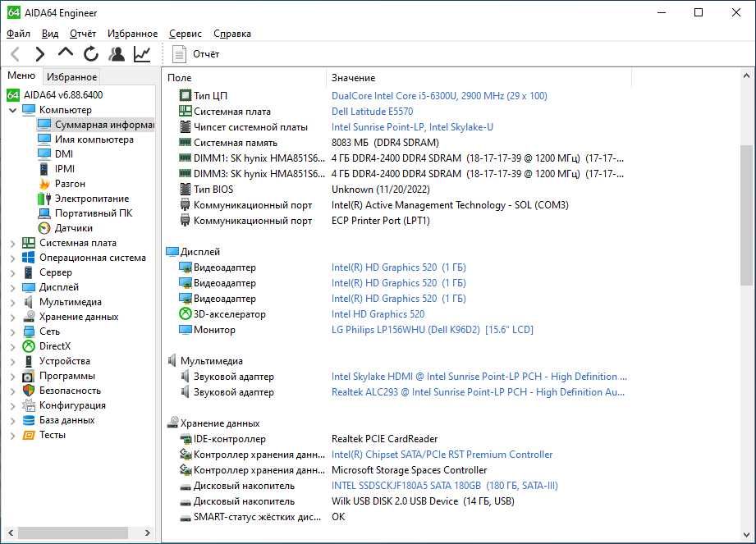The image size is (756, 544).
Task: Open the Отчёт menu
Action: (82, 34)
